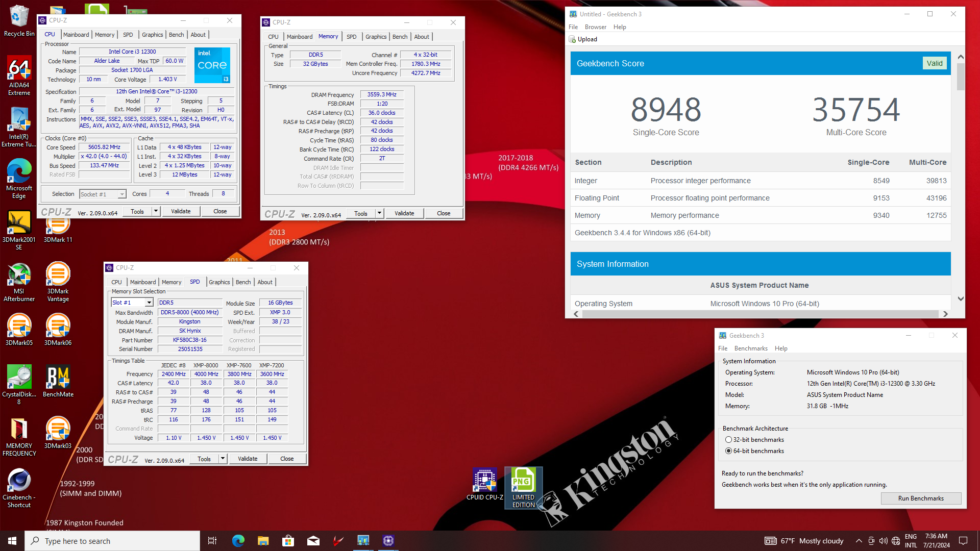Open Microsoft Edge desktop shortcut
This screenshot has width=980, height=551.
(19, 179)
